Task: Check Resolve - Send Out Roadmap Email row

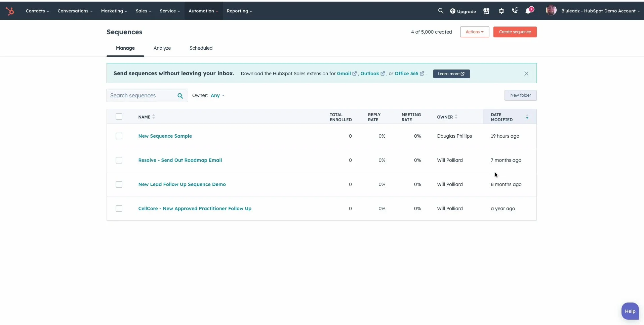Action: [119, 160]
